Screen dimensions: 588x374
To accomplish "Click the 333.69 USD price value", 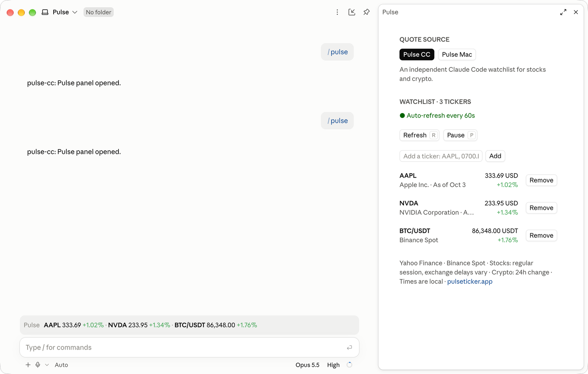I will click(501, 175).
